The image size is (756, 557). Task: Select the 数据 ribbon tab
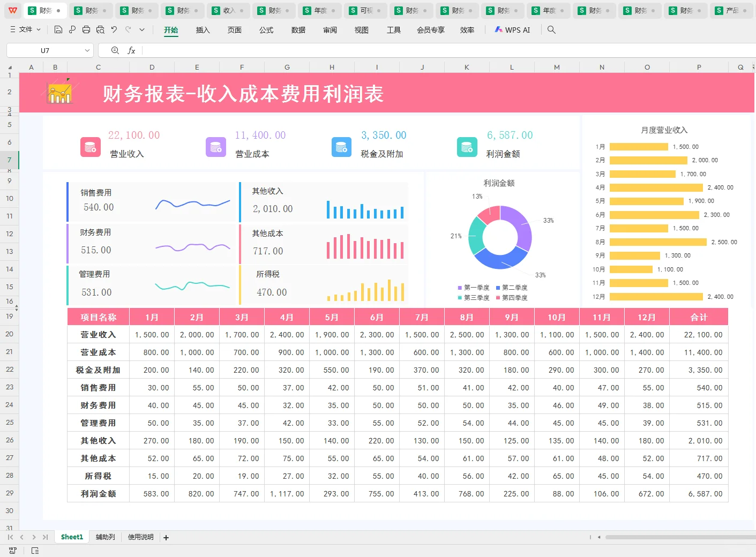[x=298, y=30]
